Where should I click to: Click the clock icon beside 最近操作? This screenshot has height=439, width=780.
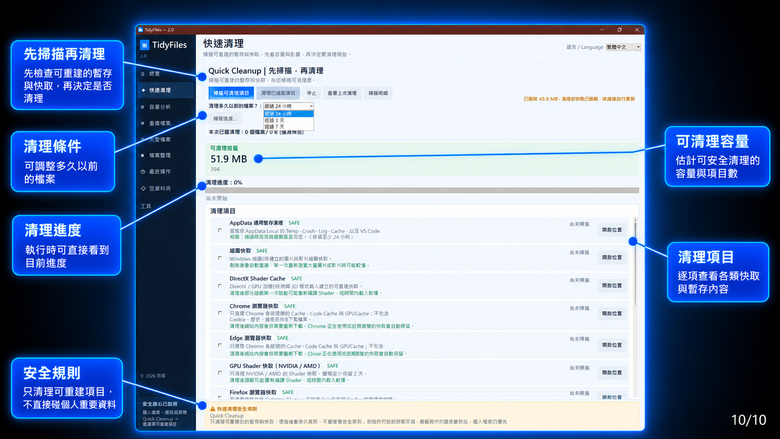tap(143, 172)
